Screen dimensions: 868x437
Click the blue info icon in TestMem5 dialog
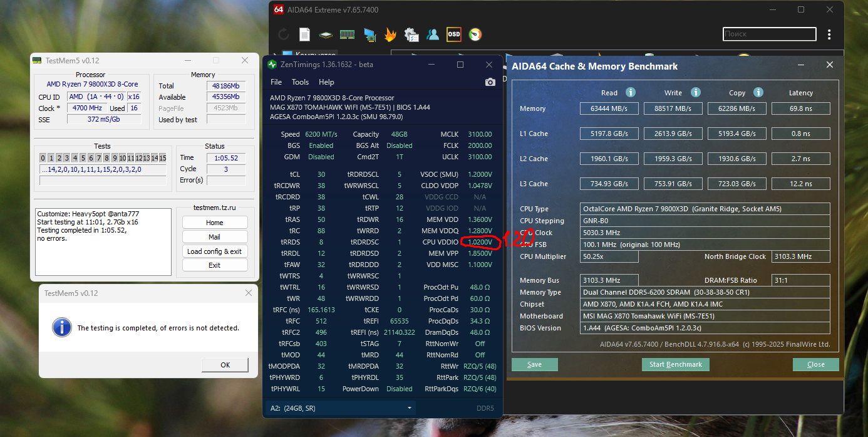[61, 327]
